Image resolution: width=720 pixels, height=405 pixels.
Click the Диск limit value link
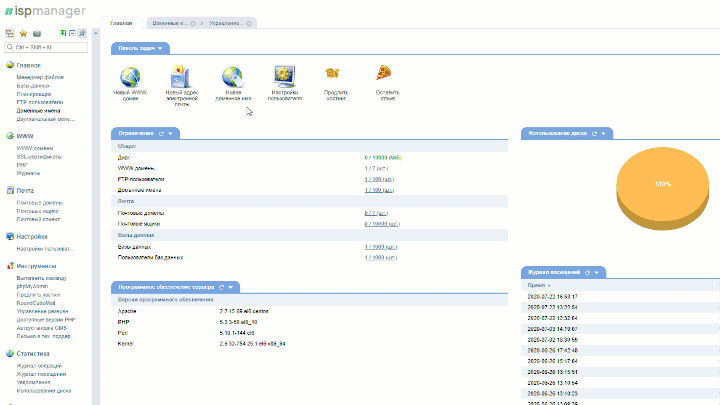(383, 158)
